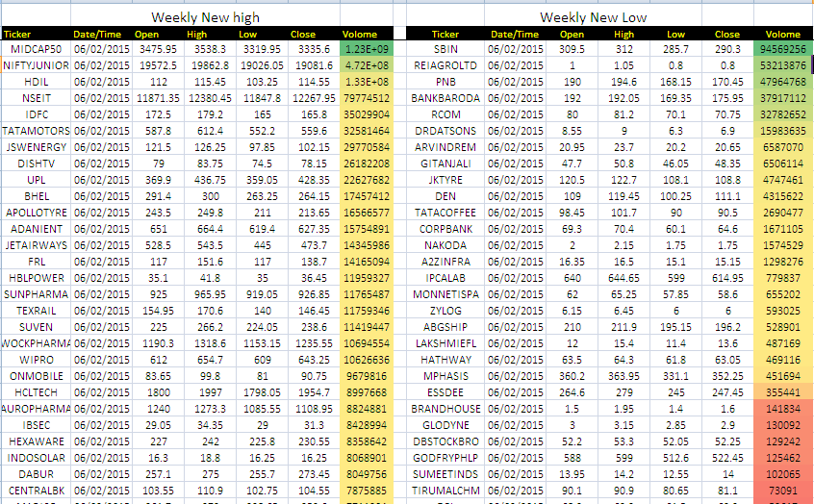Screen dimensions: 814x504
Task: Click FRL high value 151.6
Action: click(211, 262)
